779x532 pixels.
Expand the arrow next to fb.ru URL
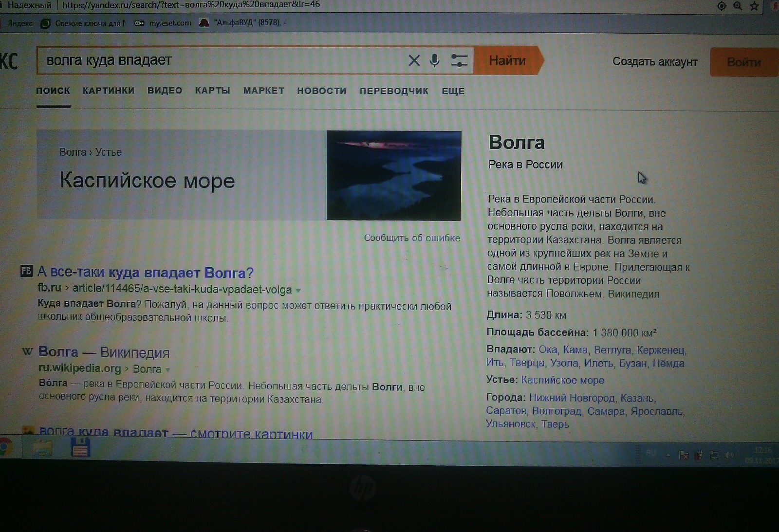point(298,291)
